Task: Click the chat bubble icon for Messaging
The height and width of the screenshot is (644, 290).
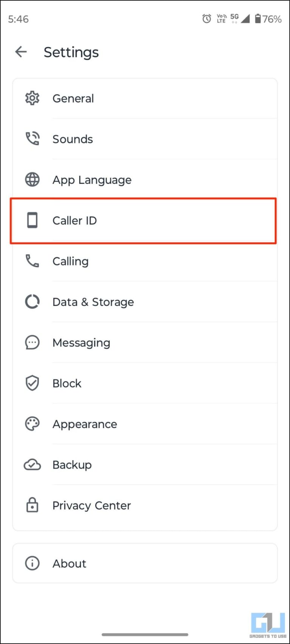Action: click(32, 342)
